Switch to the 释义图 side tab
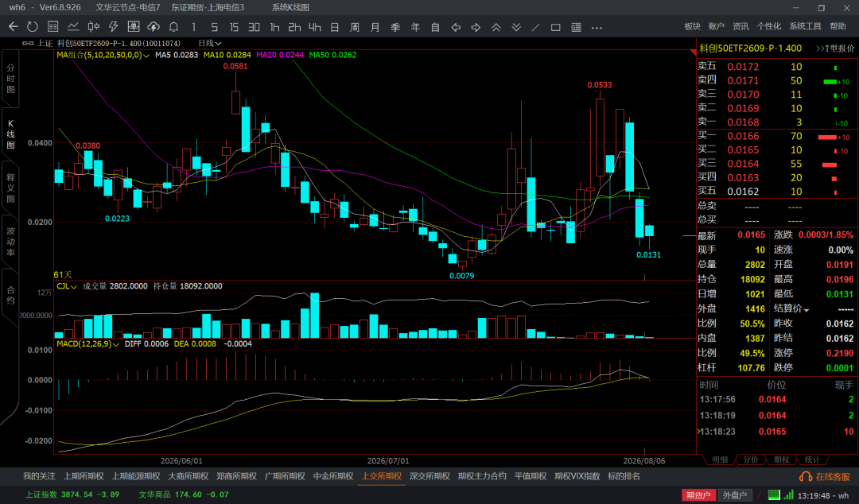Viewport: 859px width, 504px height. point(10,188)
